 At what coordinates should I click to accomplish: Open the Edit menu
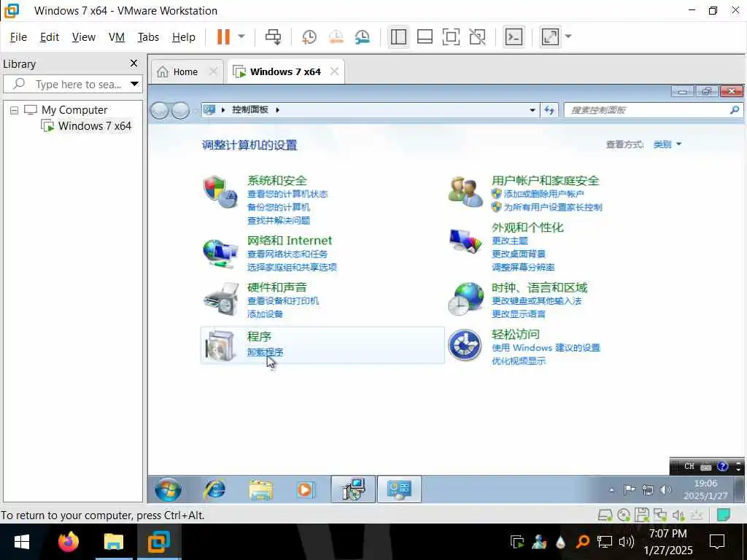pos(49,37)
